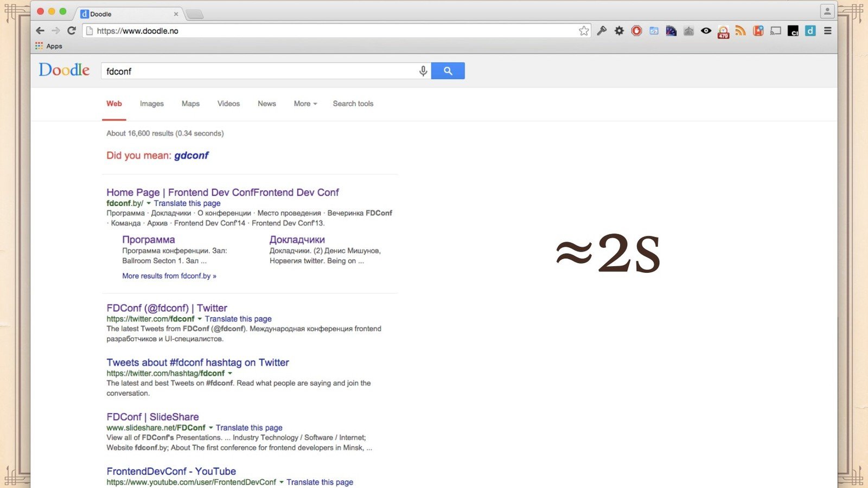
Task: Open the black CI extension icon
Action: click(793, 31)
